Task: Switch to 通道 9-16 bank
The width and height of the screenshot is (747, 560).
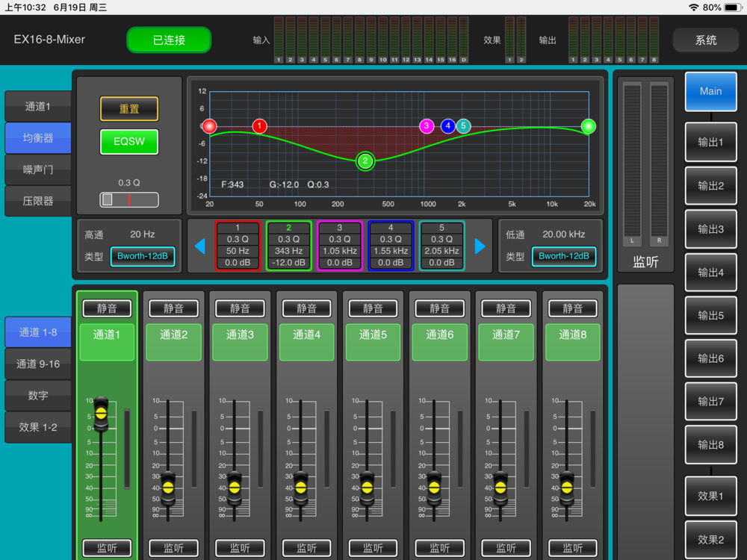Action: click(38, 364)
